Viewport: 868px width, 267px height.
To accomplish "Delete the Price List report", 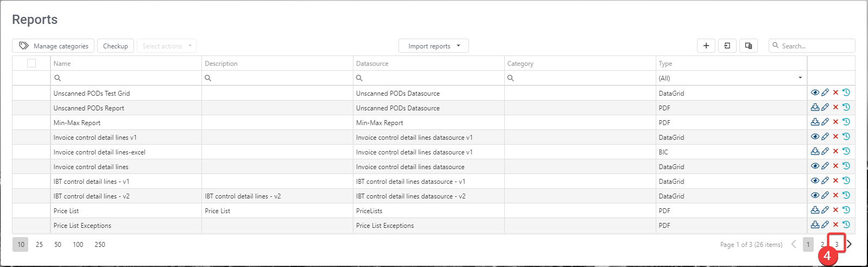I will point(835,210).
